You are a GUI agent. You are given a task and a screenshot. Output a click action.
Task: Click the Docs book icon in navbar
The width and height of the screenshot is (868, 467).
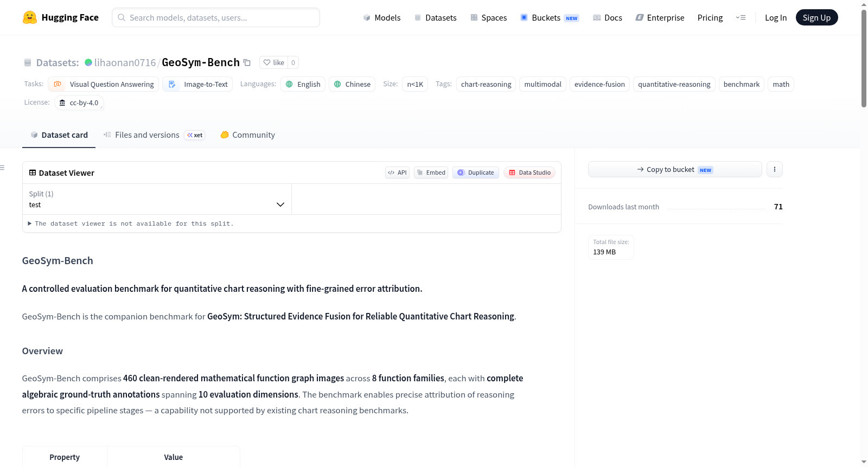pyautogui.click(x=597, y=18)
